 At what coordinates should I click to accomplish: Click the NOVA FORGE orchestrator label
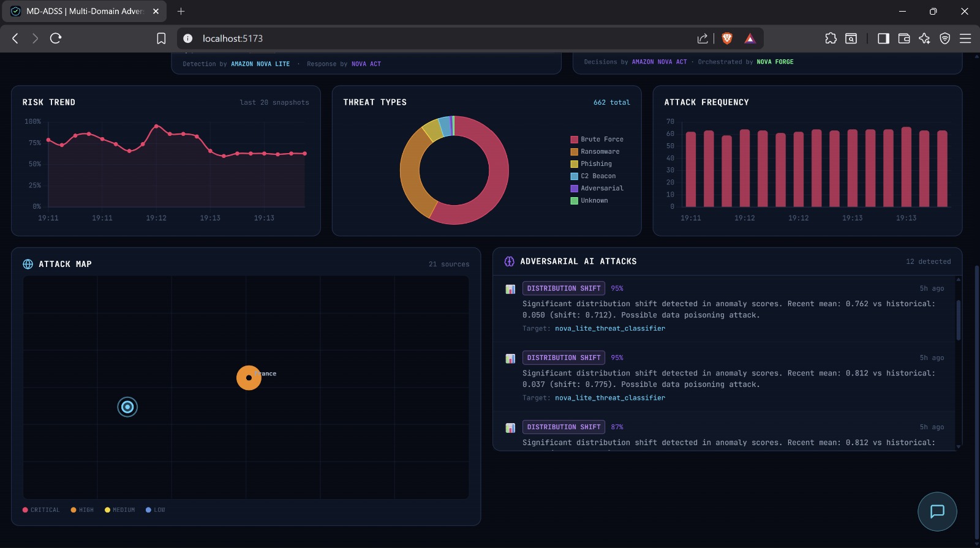pos(775,62)
